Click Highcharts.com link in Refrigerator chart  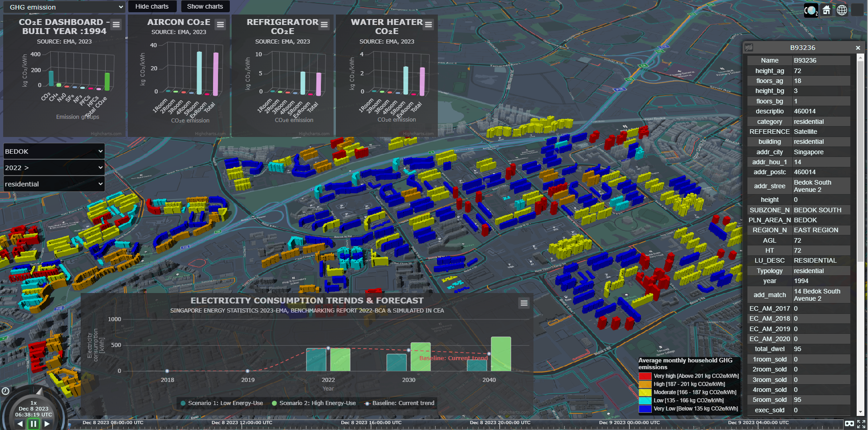click(x=314, y=134)
